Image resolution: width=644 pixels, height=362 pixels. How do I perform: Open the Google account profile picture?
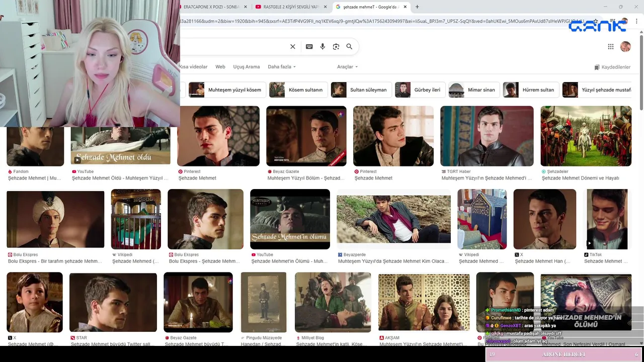[625, 46]
